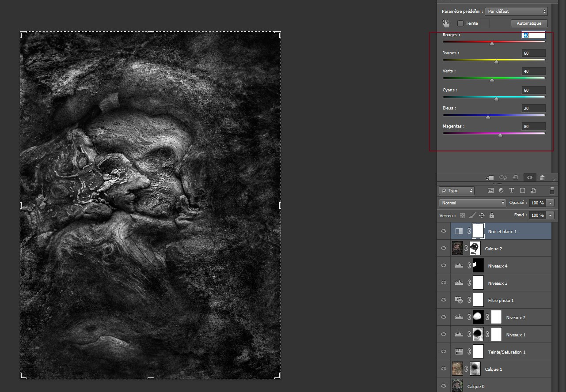
Task: Expand the Opacité value dropdown arrow
Action: [x=550, y=203]
